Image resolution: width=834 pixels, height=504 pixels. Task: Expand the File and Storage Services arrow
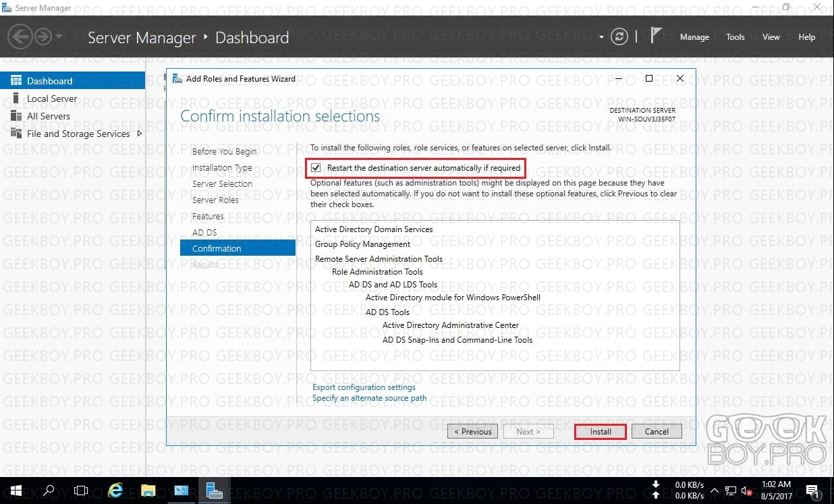140,134
